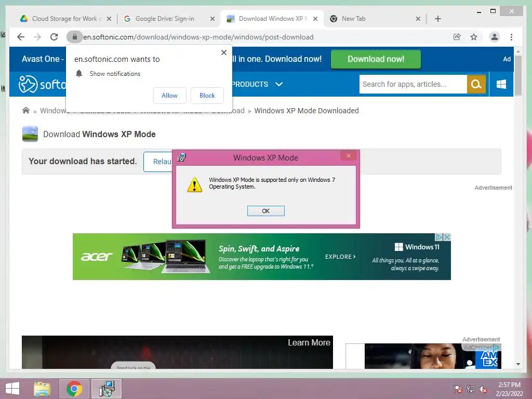
Task: Click the Search for apps, articles field
Action: tap(413, 84)
